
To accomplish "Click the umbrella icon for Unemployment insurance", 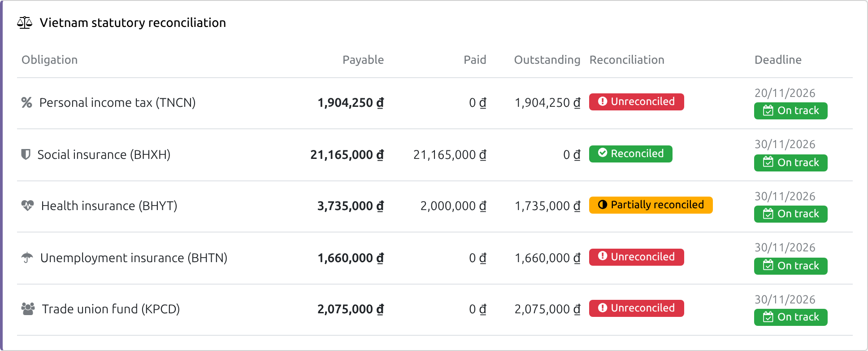I will tap(27, 258).
